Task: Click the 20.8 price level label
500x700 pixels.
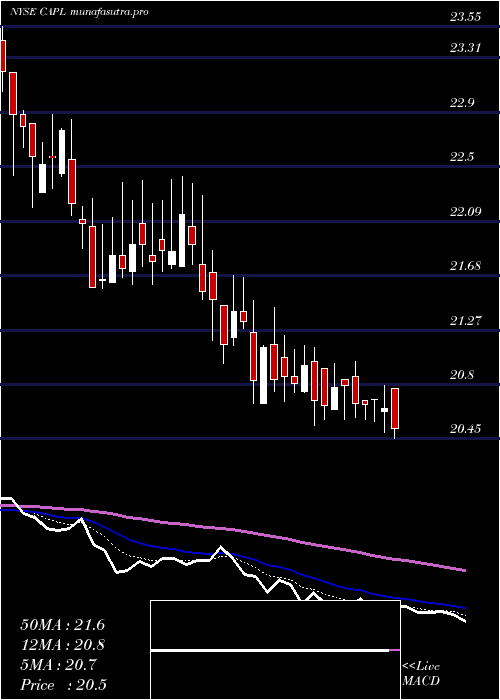Action: [x=462, y=375]
